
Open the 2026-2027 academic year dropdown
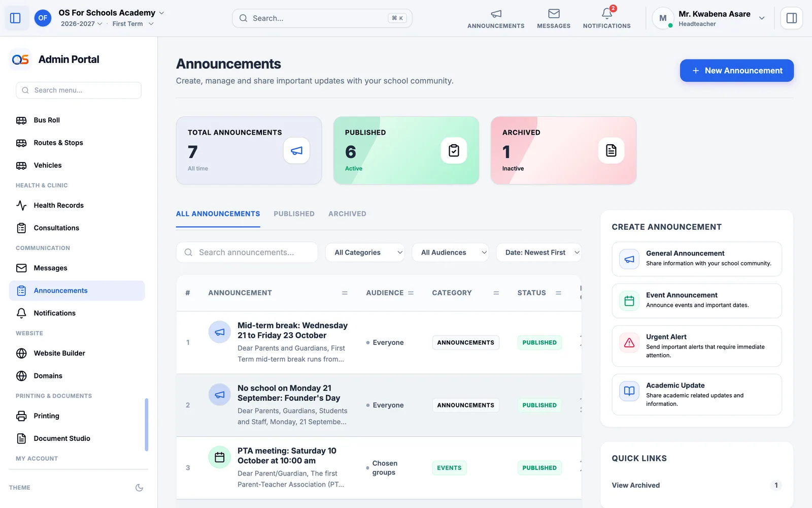[81, 24]
